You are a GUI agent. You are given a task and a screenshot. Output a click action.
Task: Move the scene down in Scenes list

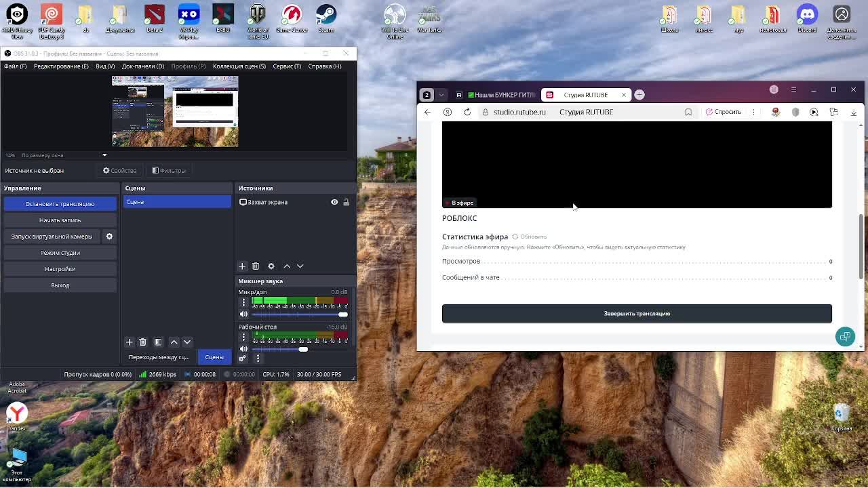(187, 342)
